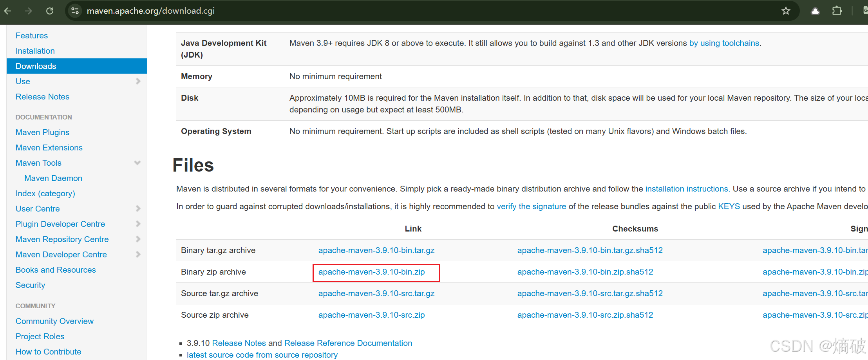
Task: Bookmark this page using the star icon
Action: [x=786, y=11]
